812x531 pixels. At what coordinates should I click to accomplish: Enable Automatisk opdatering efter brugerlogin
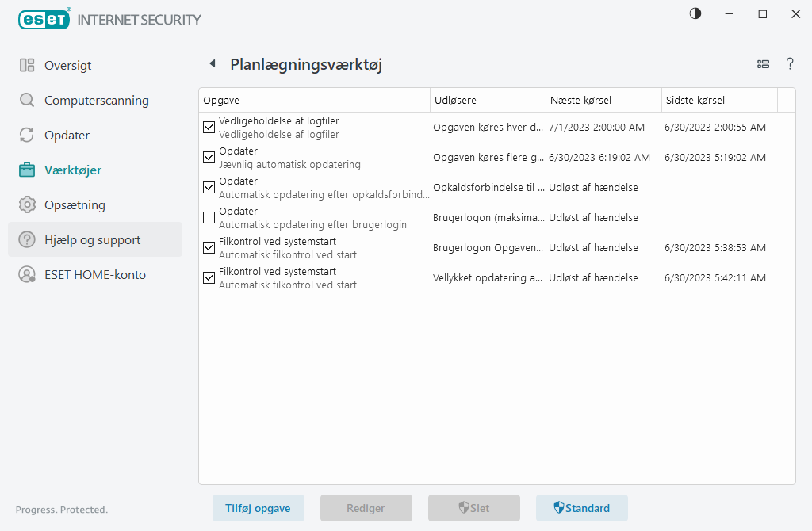pos(209,217)
